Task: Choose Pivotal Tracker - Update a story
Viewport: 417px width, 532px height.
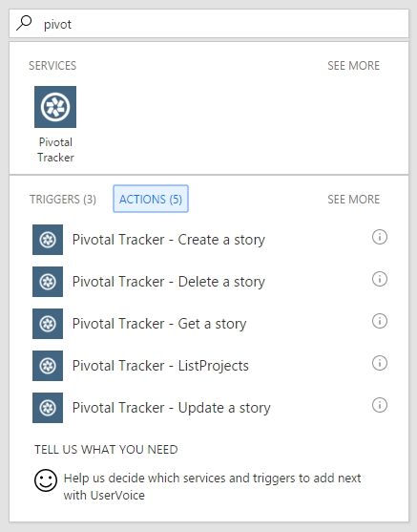Action: coord(210,408)
